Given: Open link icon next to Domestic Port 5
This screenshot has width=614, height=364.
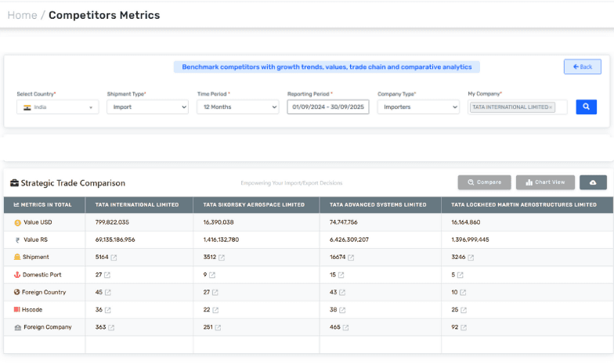Looking at the screenshot, I should point(460,276).
